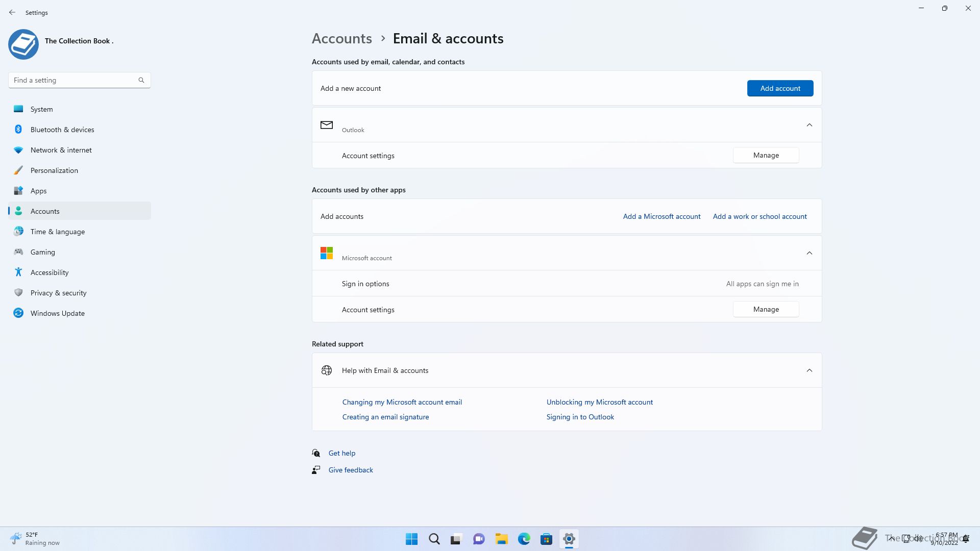Open Accessibility settings
This screenshot has width=980, height=551.
(50, 272)
